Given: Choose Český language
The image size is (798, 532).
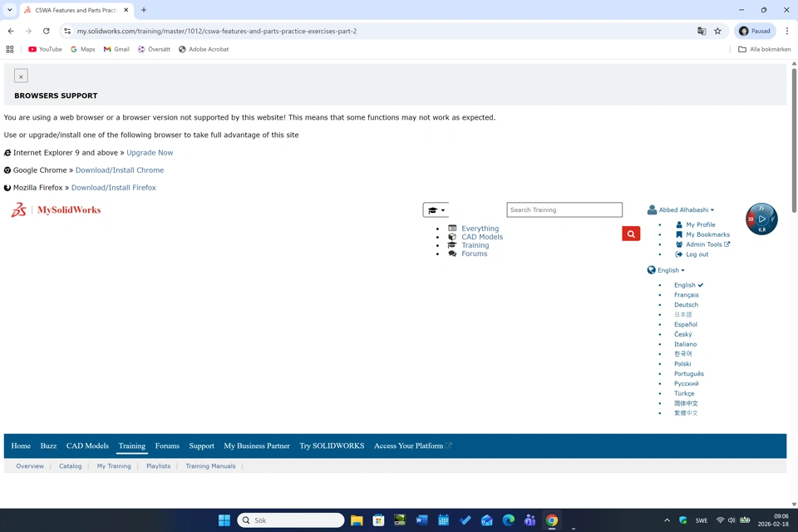Looking at the screenshot, I should (682, 334).
